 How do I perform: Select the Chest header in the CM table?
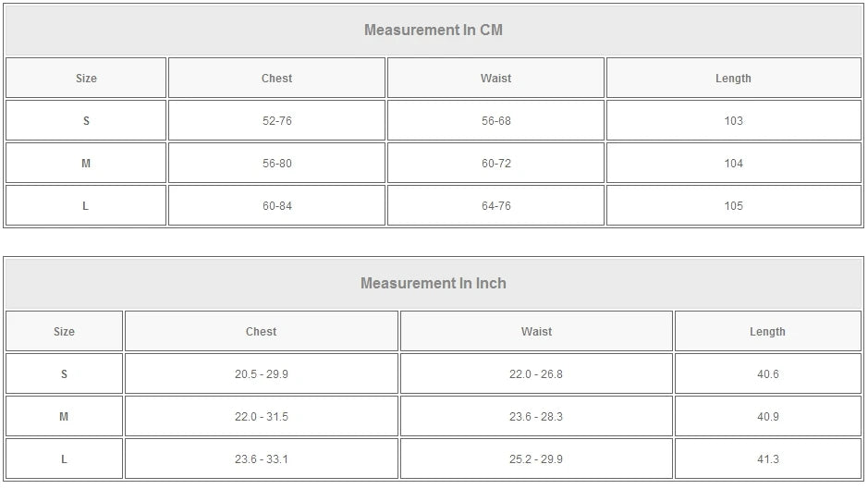(276, 79)
